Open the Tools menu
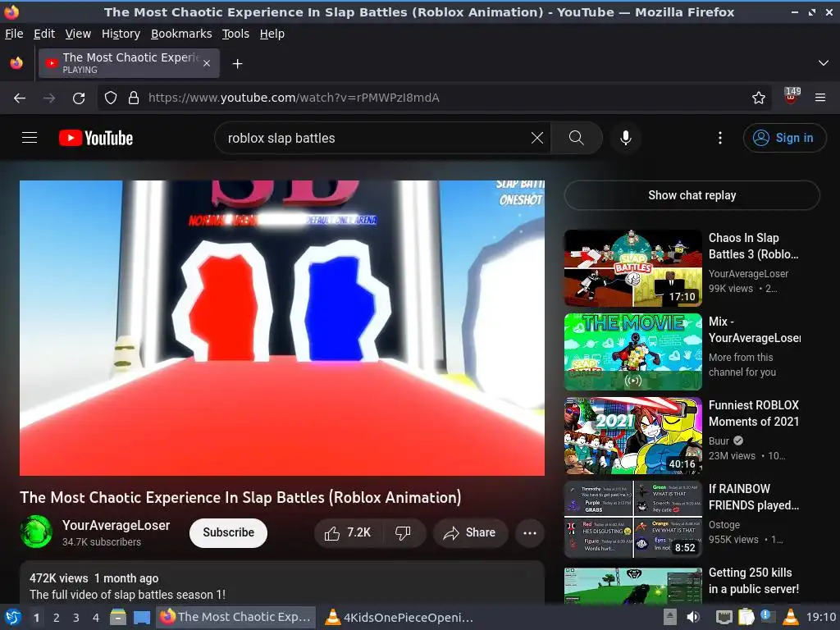Screen dimensions: 840x630 click(235, 34)
